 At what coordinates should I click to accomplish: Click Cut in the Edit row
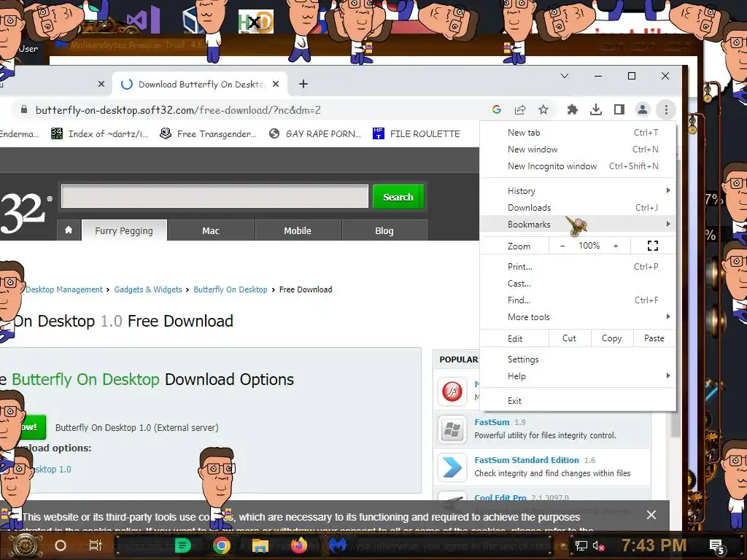point(569,338)
